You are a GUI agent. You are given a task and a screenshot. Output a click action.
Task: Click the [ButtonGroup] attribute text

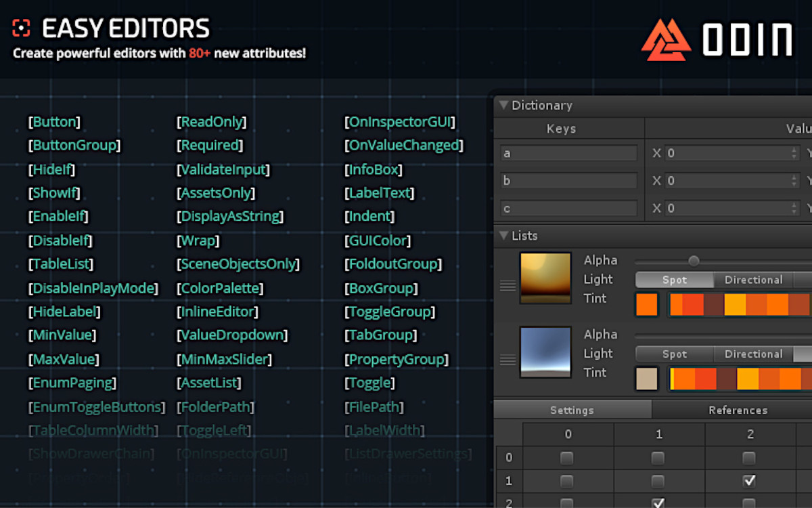tap(74, 146)
